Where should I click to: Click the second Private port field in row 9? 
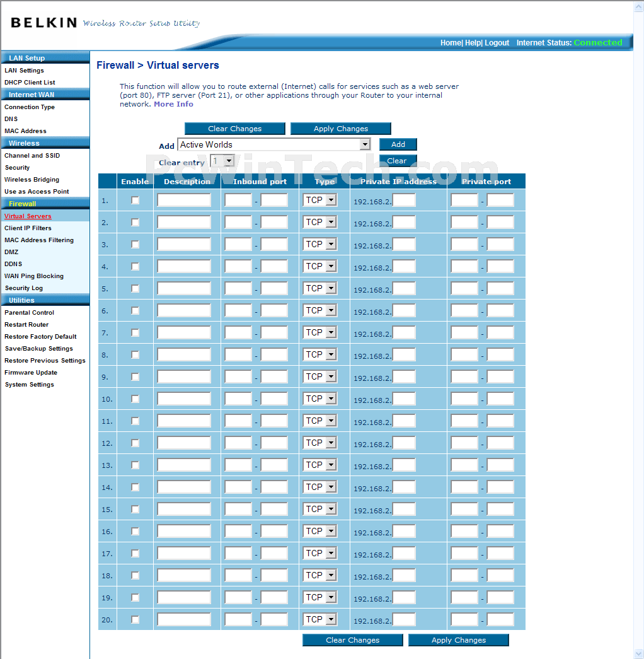click(500, 376)
